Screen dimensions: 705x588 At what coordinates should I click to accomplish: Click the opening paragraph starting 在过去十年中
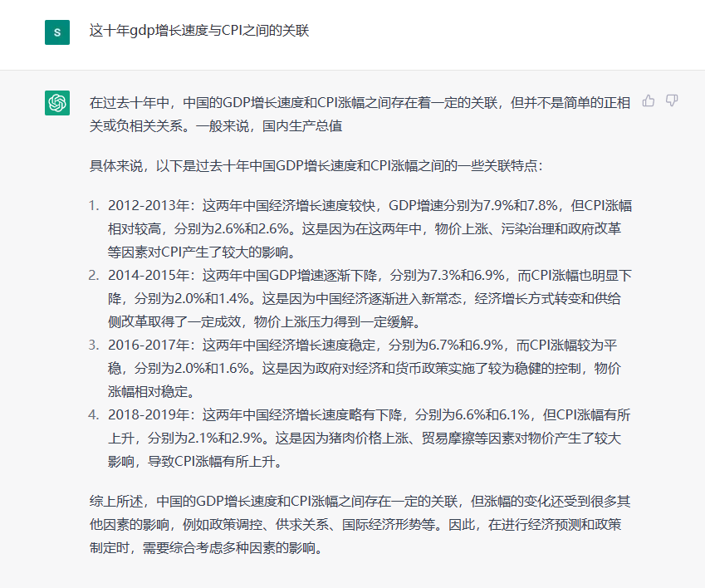point(360,114)
